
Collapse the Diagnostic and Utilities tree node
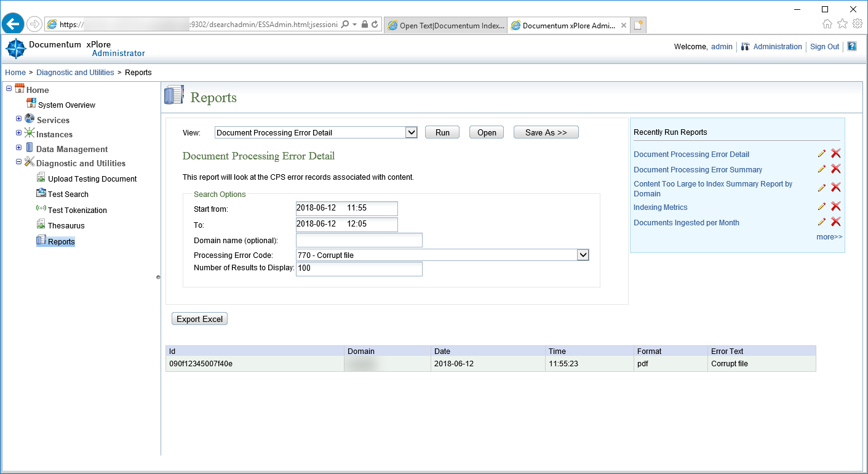[x=18, y=162]
